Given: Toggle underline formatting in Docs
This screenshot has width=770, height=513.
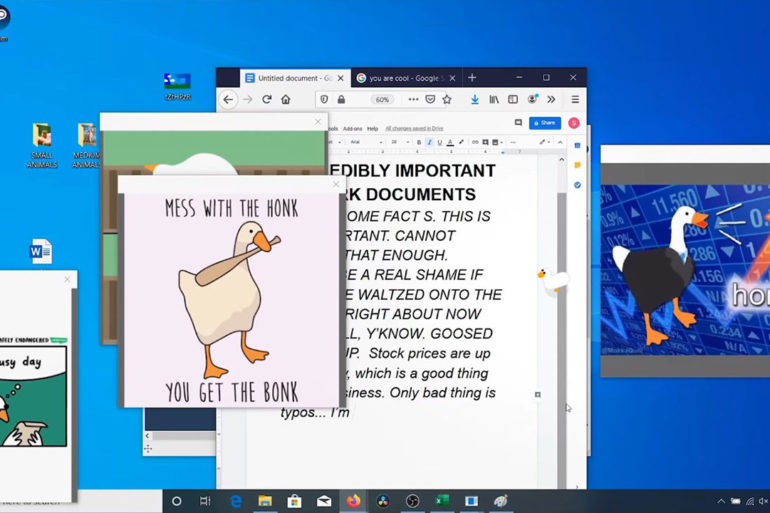Looking at the screenshot, I should tap(440, 142).
